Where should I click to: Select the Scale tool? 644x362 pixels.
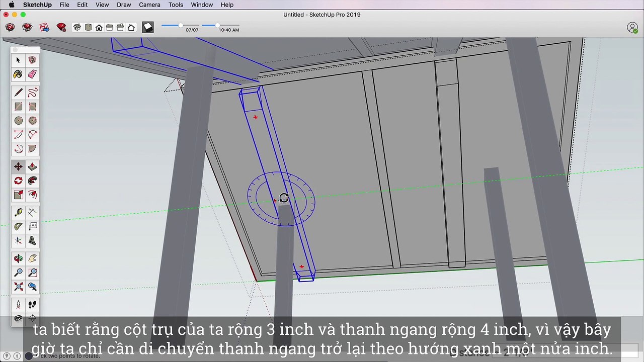(18, 195)
